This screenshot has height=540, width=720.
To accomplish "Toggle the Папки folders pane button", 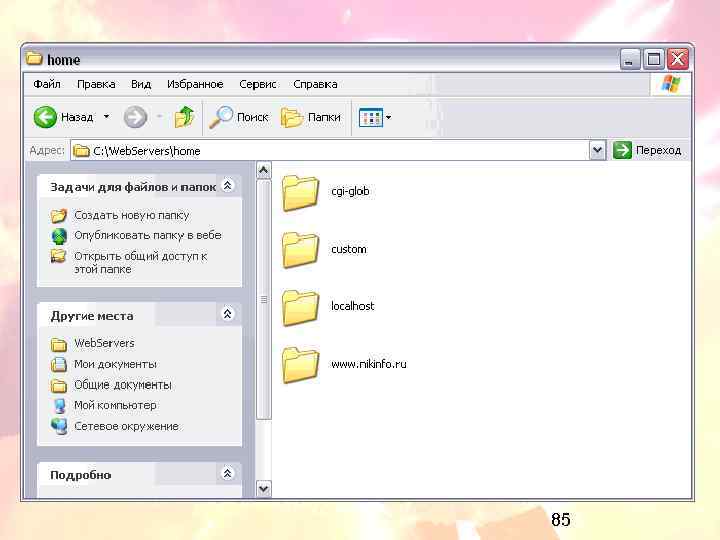I will (x=311, y=118).
